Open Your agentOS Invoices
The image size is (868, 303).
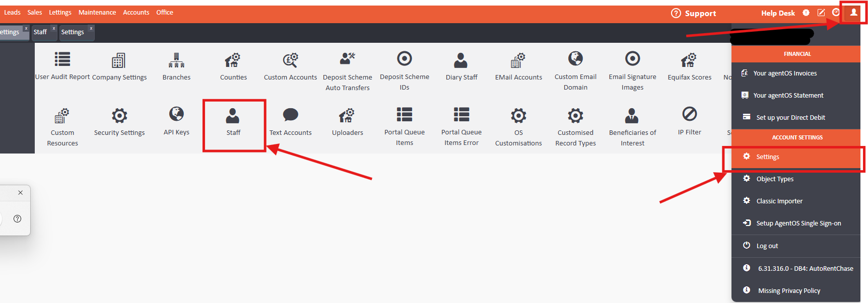pos(785,73)
